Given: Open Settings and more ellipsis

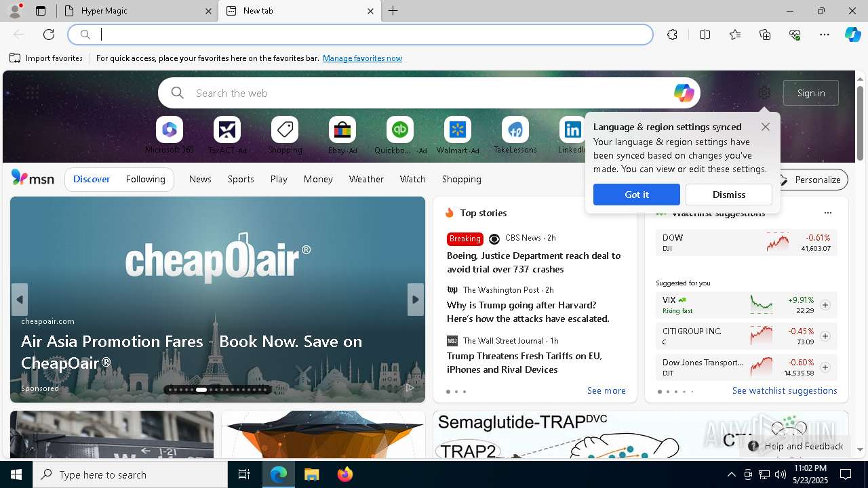Looking at the screenshot, I should pyautogui.click(x=825, y=35).
